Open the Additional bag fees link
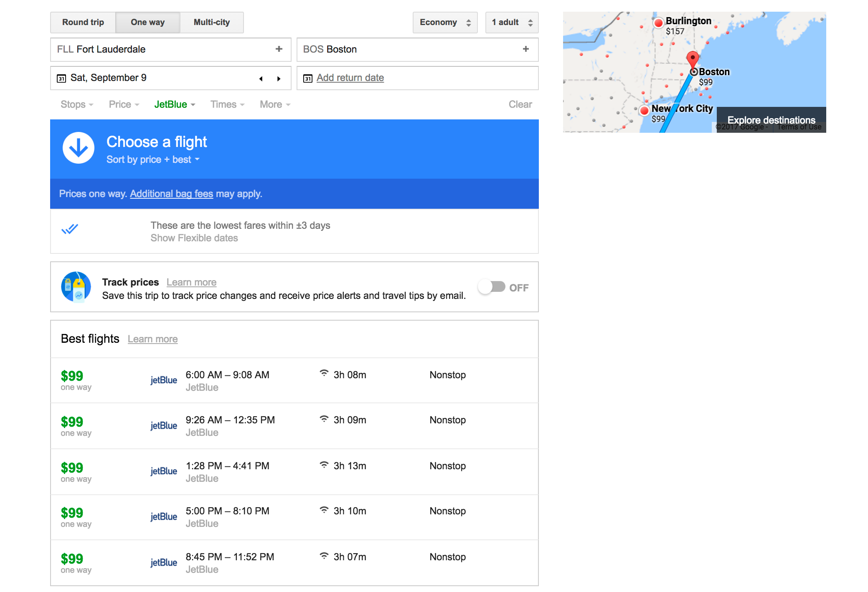Screen dimensions: 868x592 (171, 194)
